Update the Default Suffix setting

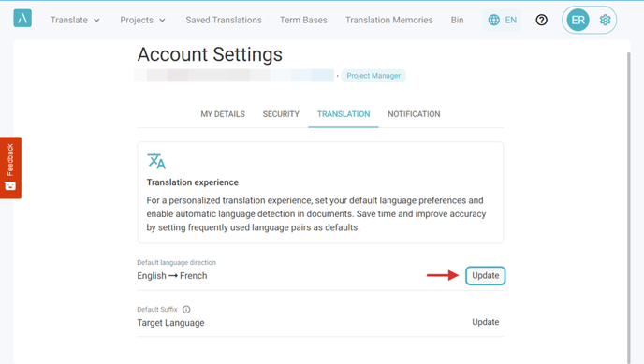click(x=485, y=322)
